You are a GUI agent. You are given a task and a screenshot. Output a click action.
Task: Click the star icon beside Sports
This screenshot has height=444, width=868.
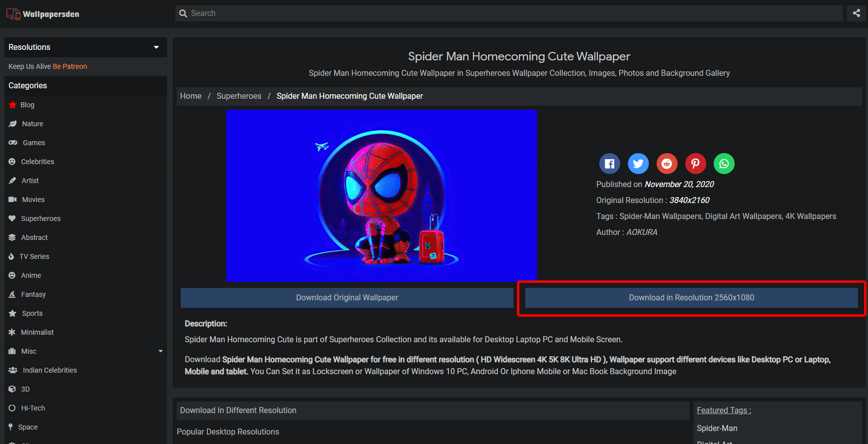12,313
